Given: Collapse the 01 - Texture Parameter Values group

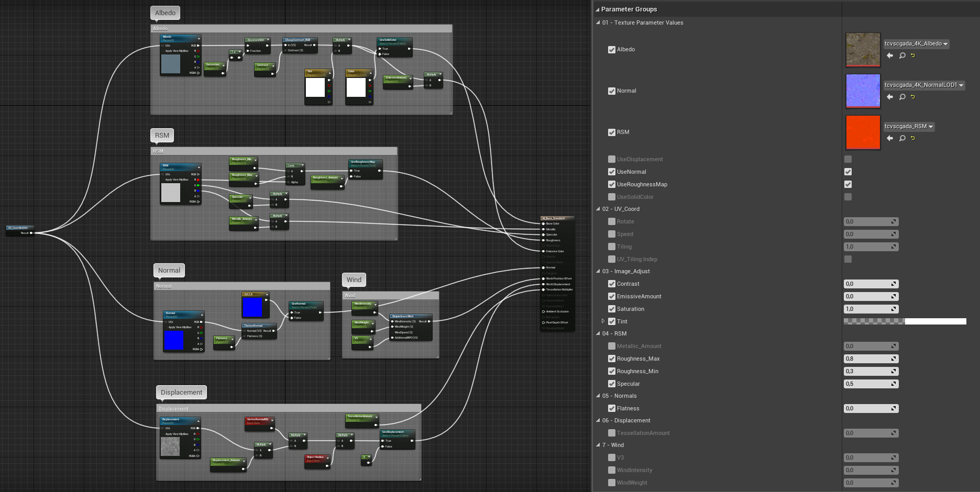Looking at the screenshot, I should pyautogui.click(x=598, y=23).
